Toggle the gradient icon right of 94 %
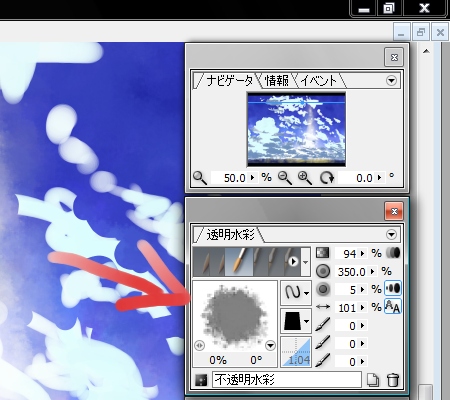The height and width of the screenshot is (400, 450). click(x=393, y=253)
